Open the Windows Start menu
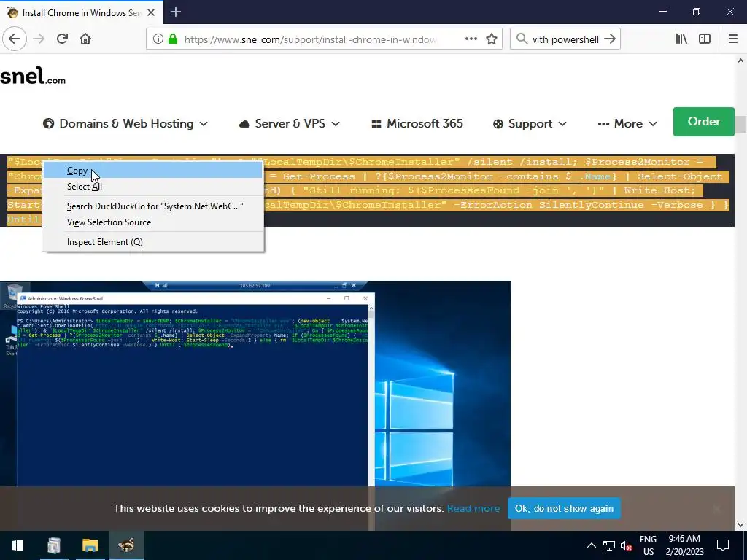The image size is (747, 560). [x=18, y=545]
